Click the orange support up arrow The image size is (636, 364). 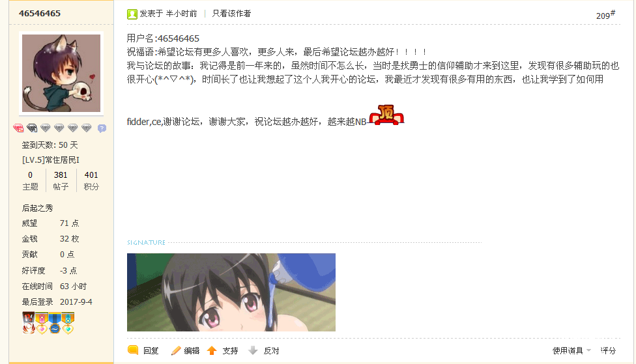coord(212,350)
